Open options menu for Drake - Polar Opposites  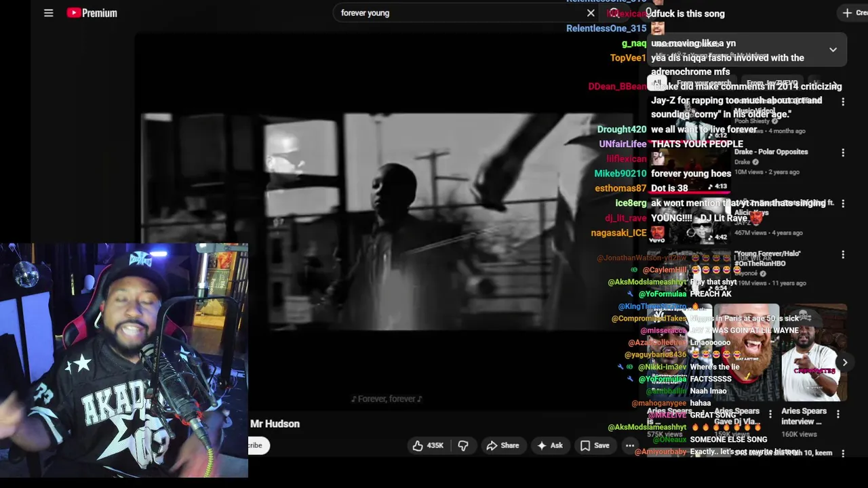tap(843, 152)
